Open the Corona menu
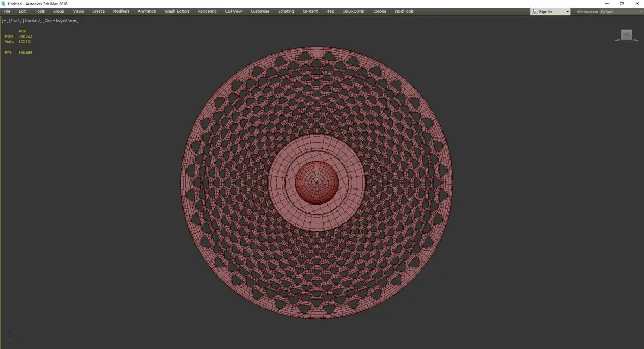Image resolution: width=644 pixels, height=349 pixels. (x=379, y=11)
